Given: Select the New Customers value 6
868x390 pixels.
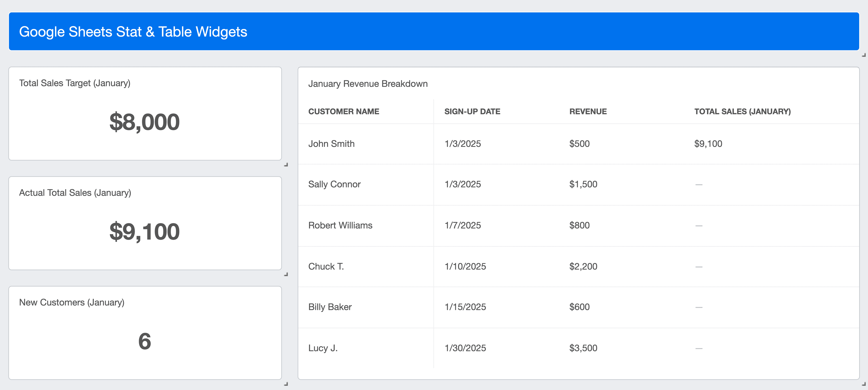Looking at the screenshot, I should [145, 341].
